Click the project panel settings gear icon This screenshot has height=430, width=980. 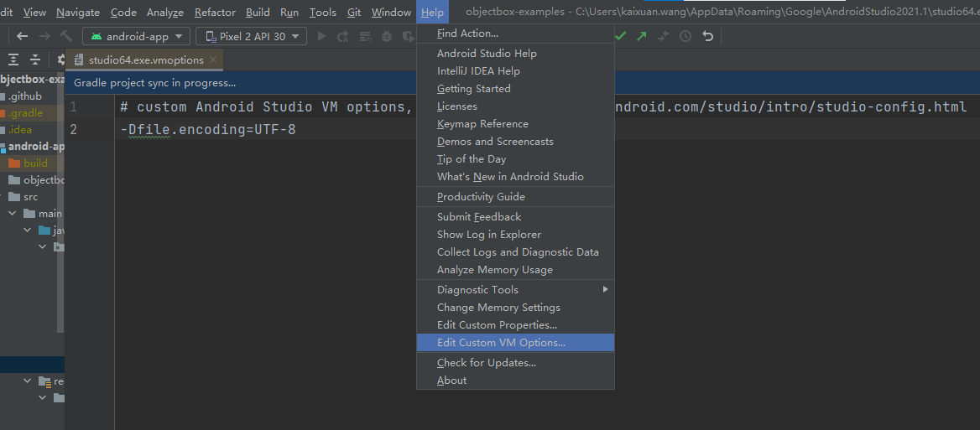60,60
